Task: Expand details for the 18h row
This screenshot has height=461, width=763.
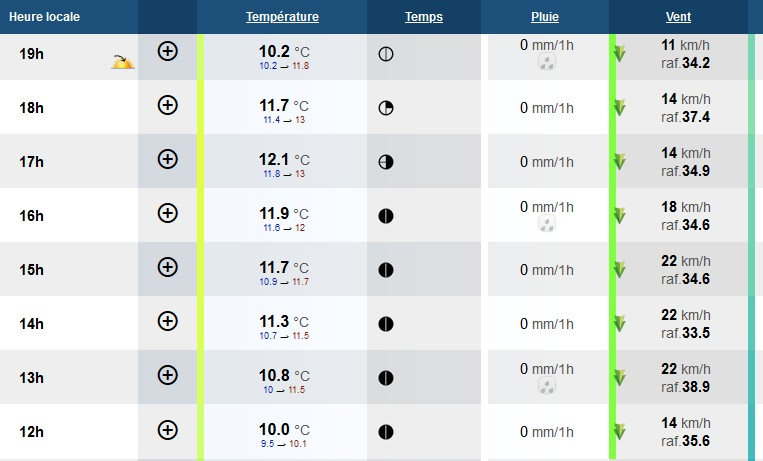Action: coord(168,105)
